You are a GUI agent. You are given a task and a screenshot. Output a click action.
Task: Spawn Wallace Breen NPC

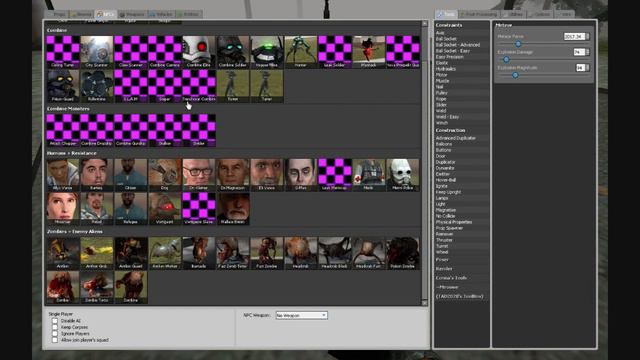click(233, 209)
